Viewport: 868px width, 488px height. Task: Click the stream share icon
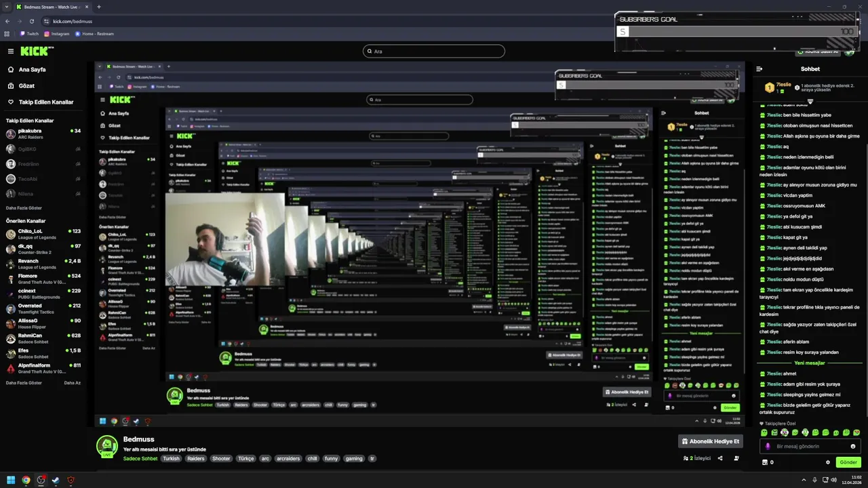720,458
